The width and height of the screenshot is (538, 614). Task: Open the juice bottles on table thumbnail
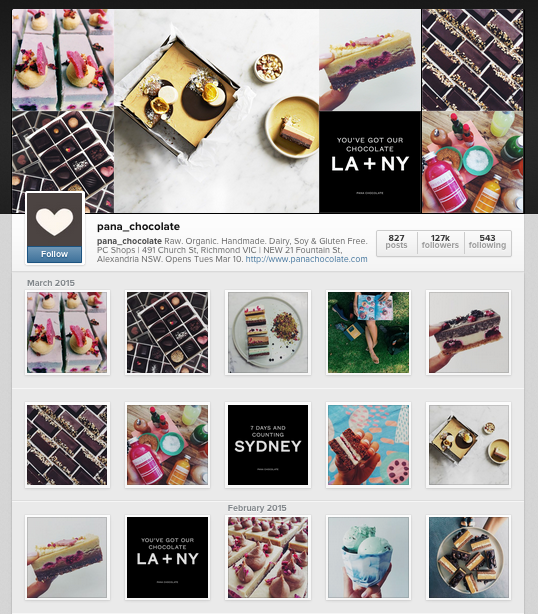click(x=167, y=445)
